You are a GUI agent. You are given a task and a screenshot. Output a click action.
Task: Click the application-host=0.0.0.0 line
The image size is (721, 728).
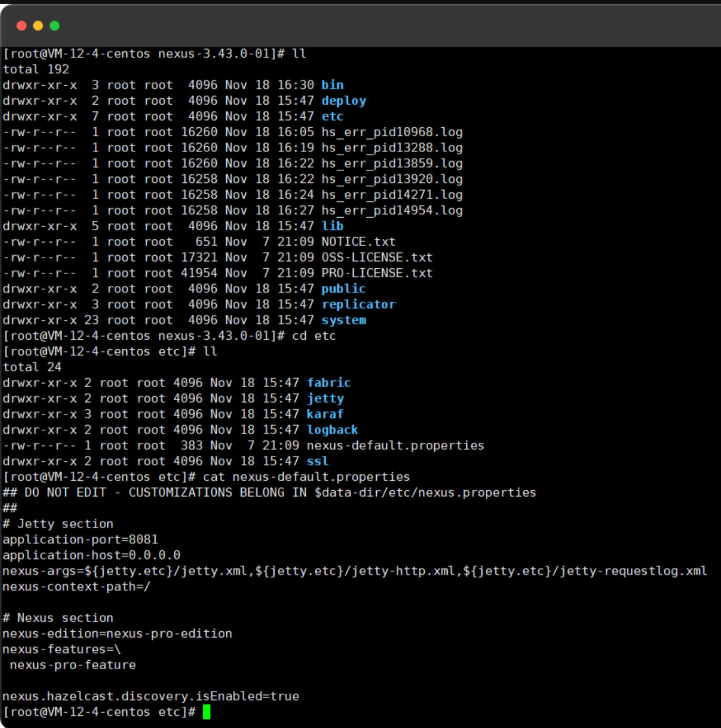[92, 555]
